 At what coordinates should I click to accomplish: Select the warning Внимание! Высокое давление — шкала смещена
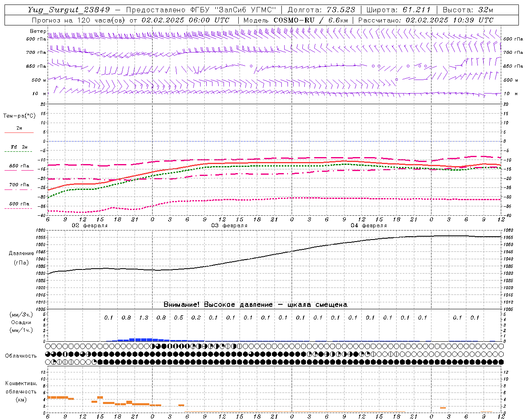coord(256,304)
